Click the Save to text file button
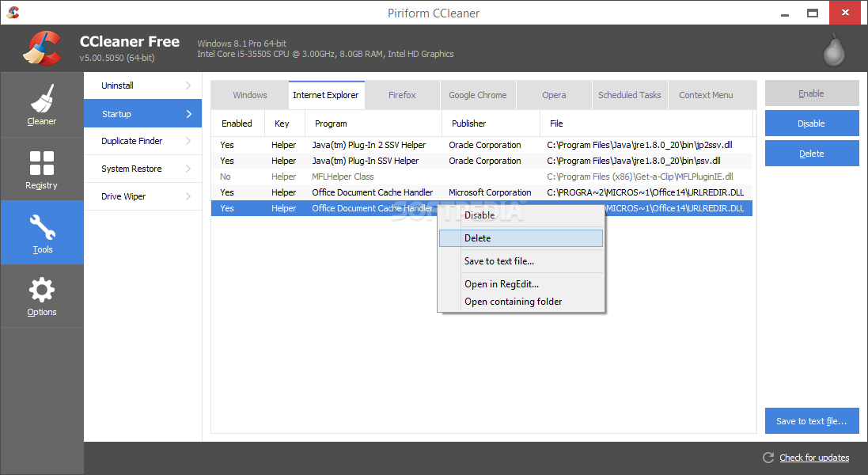 pos(812,421)
